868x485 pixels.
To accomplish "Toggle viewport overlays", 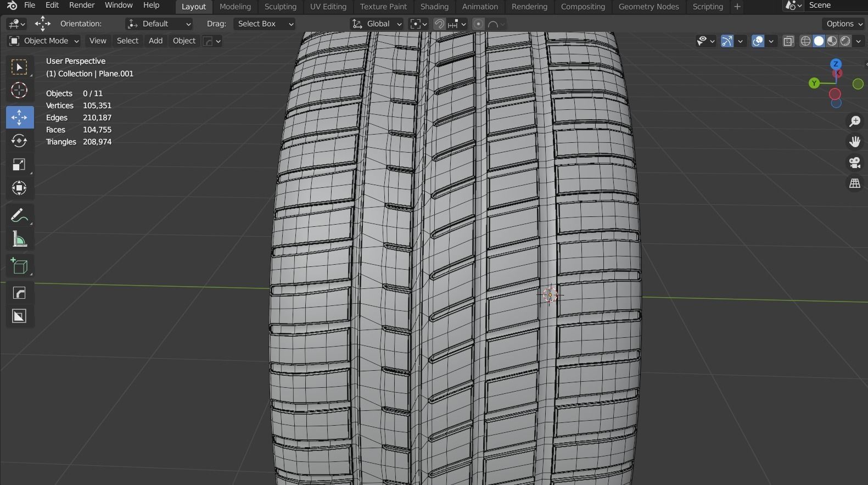I will click(758, 41).
